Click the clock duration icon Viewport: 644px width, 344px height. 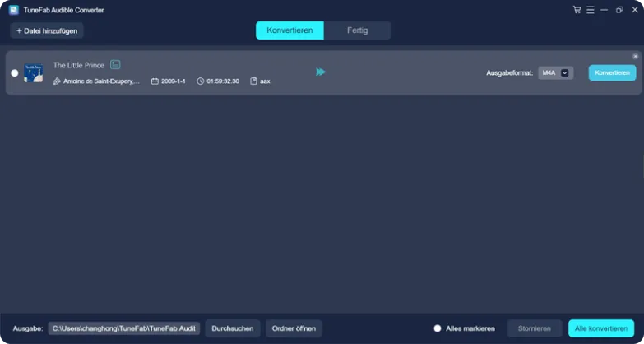(x=200, y=81)
